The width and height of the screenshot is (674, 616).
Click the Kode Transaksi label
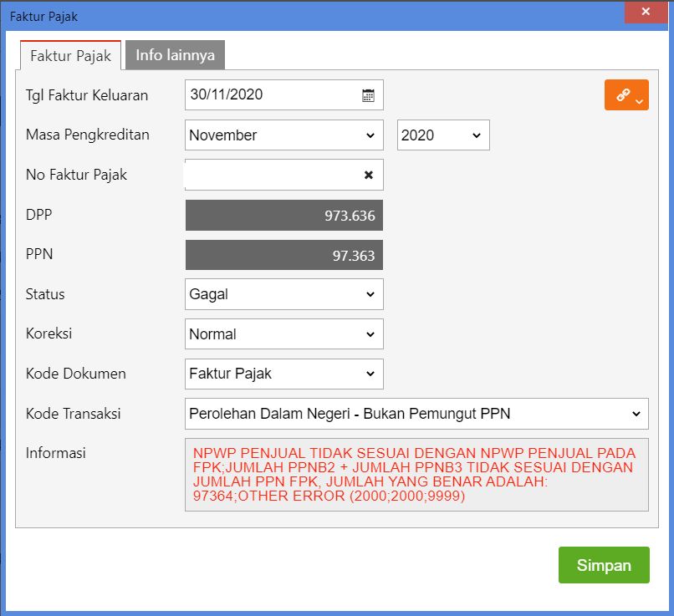pyautogui.click(x=73, y=414)
